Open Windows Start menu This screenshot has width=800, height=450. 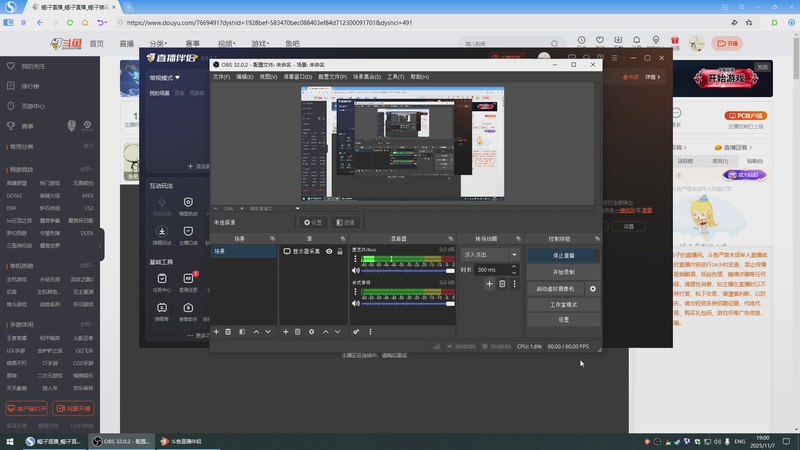(x=10, y=441)
